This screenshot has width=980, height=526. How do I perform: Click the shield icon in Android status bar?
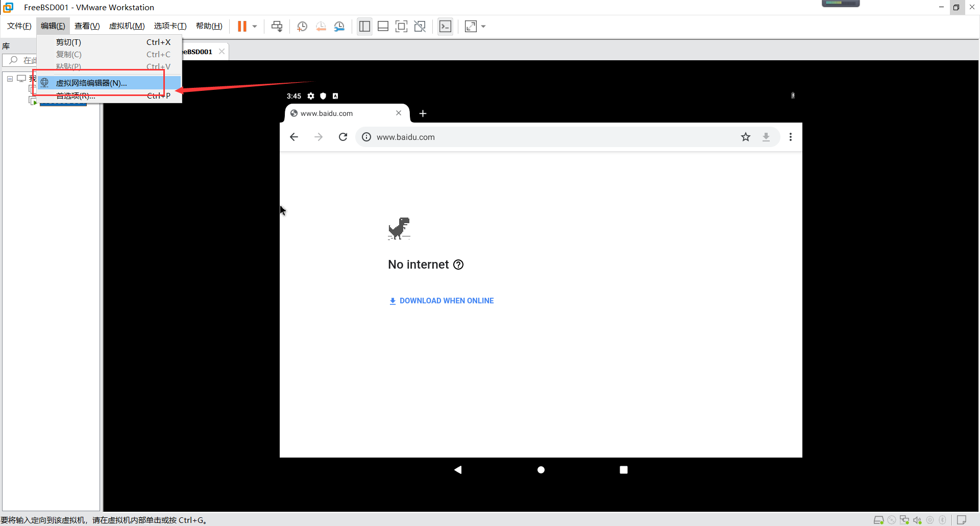click(323, 96)
